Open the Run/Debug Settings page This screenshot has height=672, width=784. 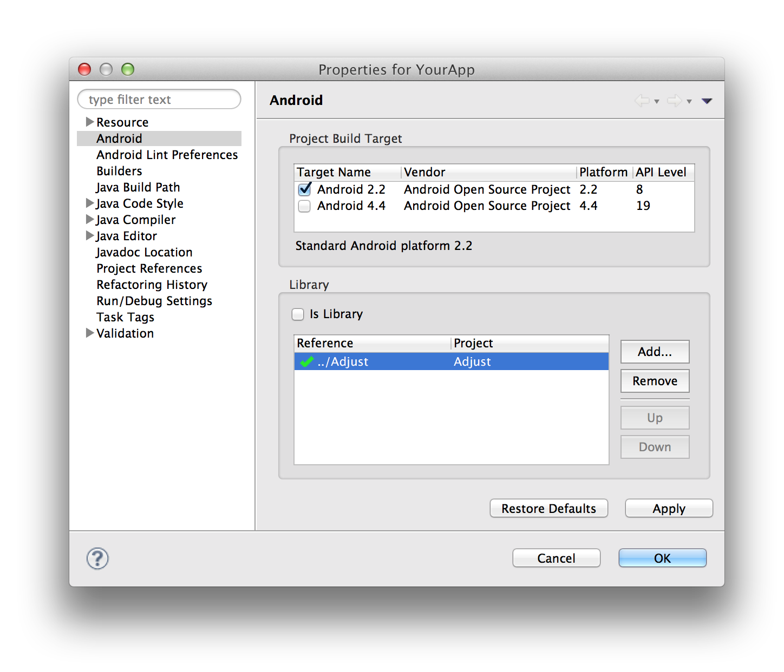tap(154, 301)
